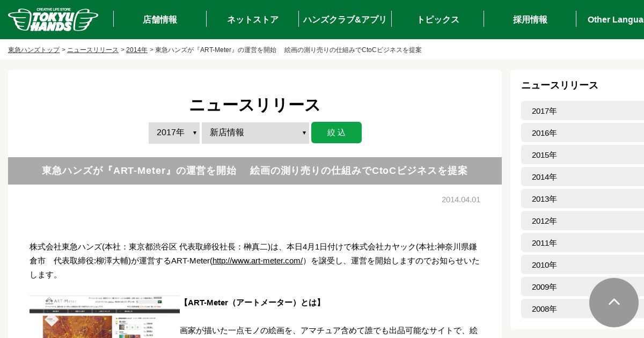
Task: Click the article title banner about ART-Meter
Action: point(255,171)
